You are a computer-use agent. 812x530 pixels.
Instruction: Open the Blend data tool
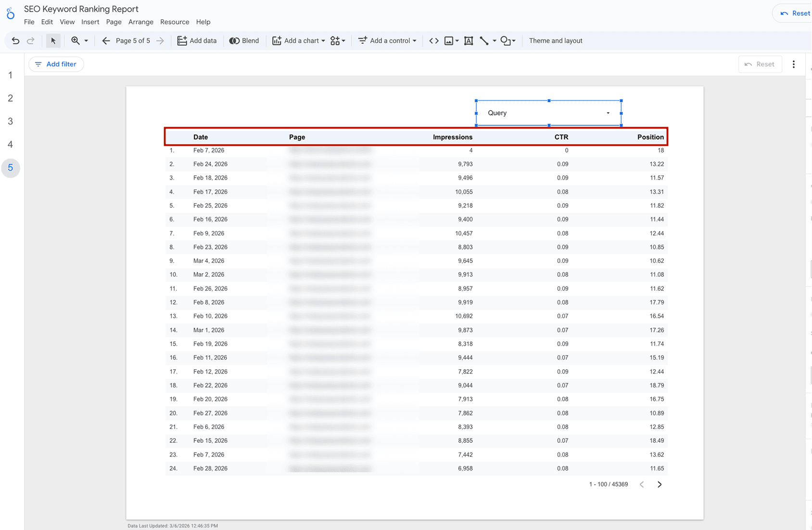tap(244, 40)
